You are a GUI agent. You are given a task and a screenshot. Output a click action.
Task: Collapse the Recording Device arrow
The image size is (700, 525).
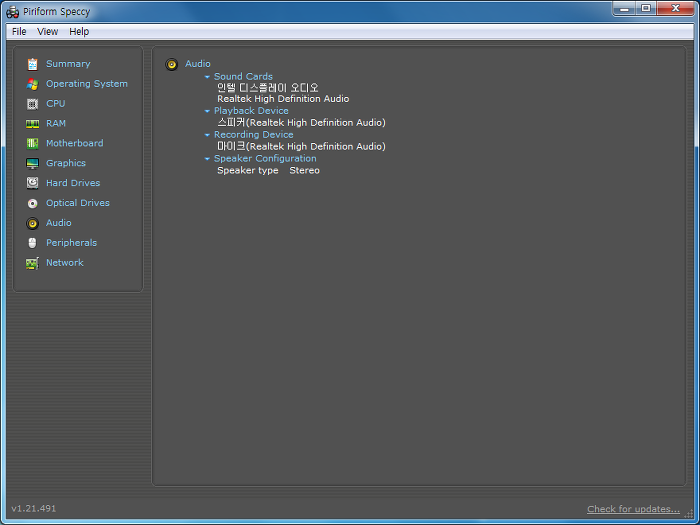tap(207, 135)
